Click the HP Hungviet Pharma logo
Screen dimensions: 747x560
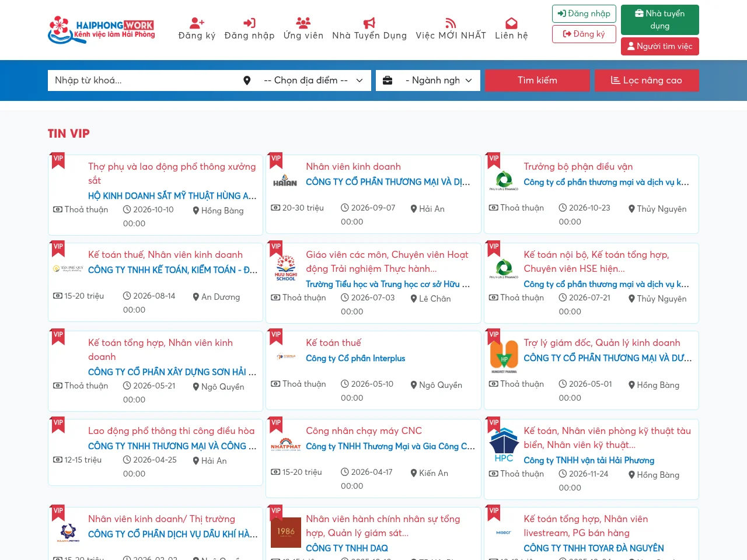click(504, 357)
